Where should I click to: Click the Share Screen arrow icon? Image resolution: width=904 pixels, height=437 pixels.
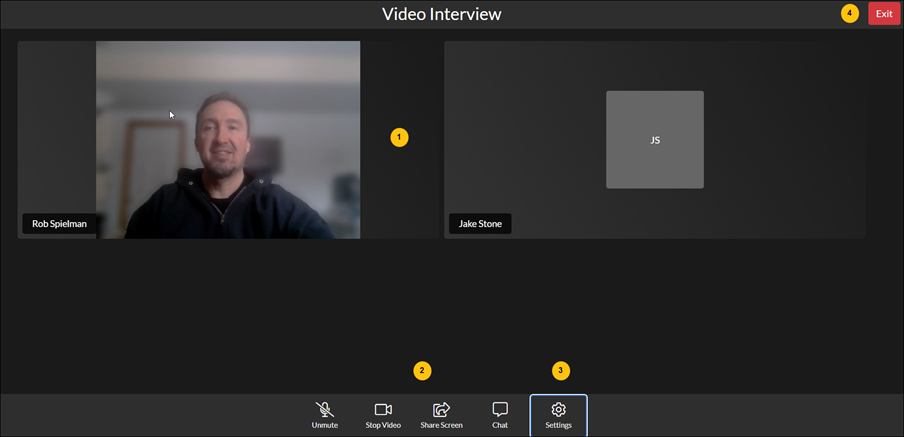click(441, 409)
